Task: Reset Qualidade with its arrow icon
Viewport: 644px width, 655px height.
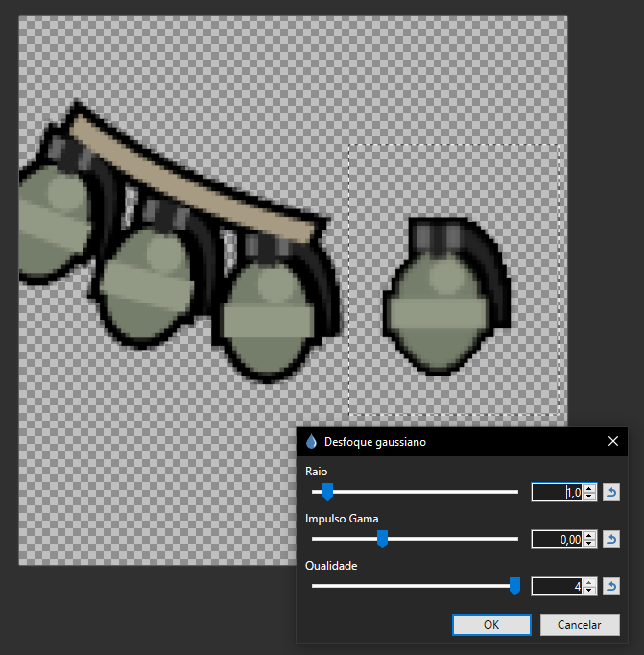Action: tap(611, 587)
